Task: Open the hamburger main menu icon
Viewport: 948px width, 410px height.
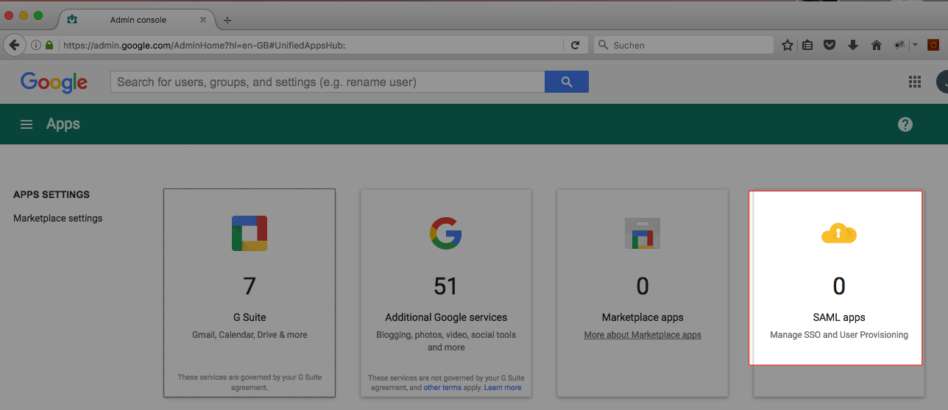Action: (x=26, y=125)
